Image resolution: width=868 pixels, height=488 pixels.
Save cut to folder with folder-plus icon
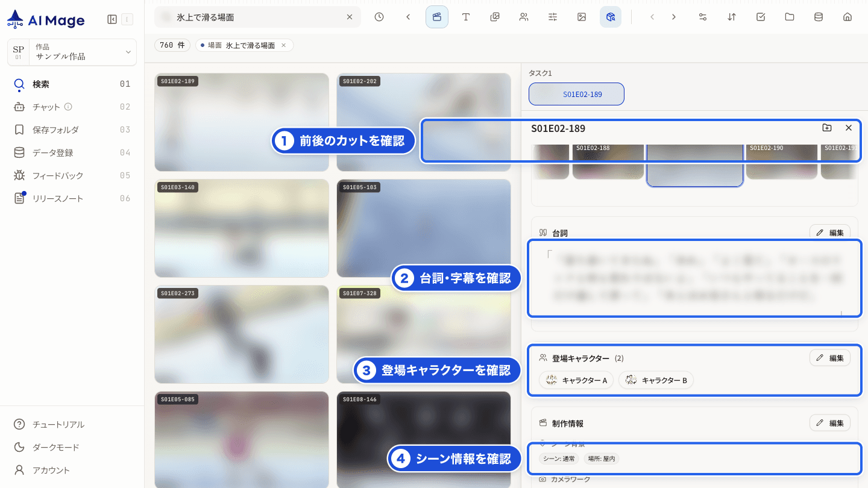pyautogui.click(x=827, y=128)
